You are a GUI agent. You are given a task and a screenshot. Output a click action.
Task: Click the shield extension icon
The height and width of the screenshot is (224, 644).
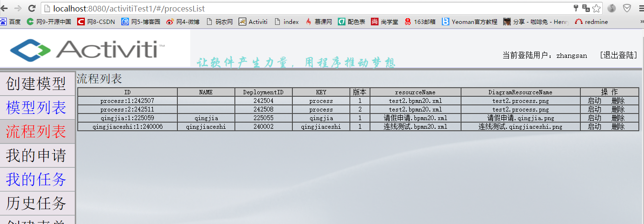(x=627, y=8)
